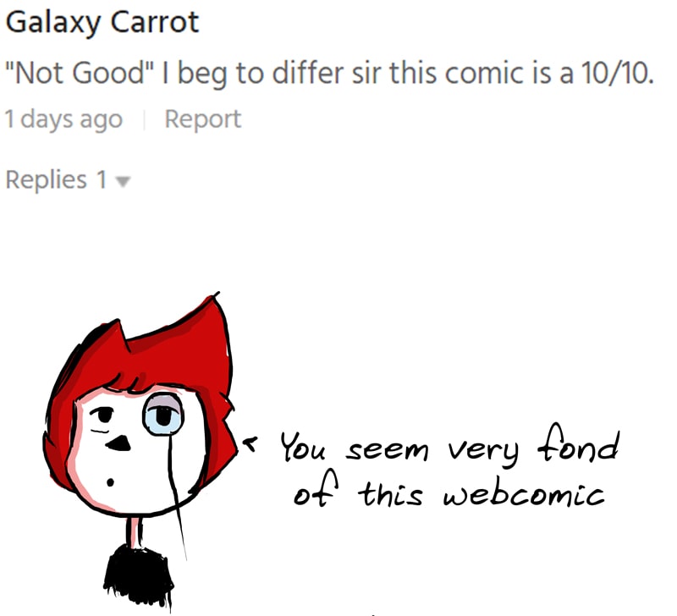This screenshot has width=677, height=616.
Task: Click the handwritten line 'You seem very fond'
Action: 450,445
